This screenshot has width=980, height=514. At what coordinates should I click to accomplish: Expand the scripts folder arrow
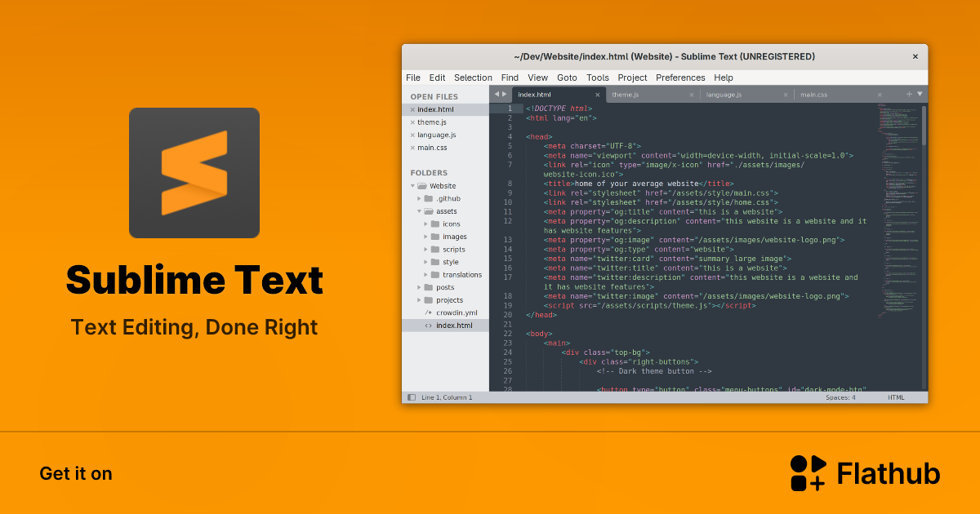(425, 250)
